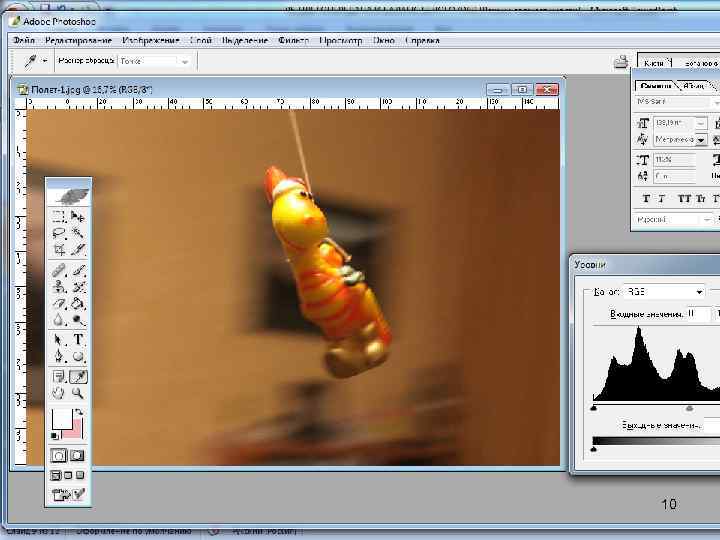
Task: Choose Standard Screen mode
Action: click(55, 475)
